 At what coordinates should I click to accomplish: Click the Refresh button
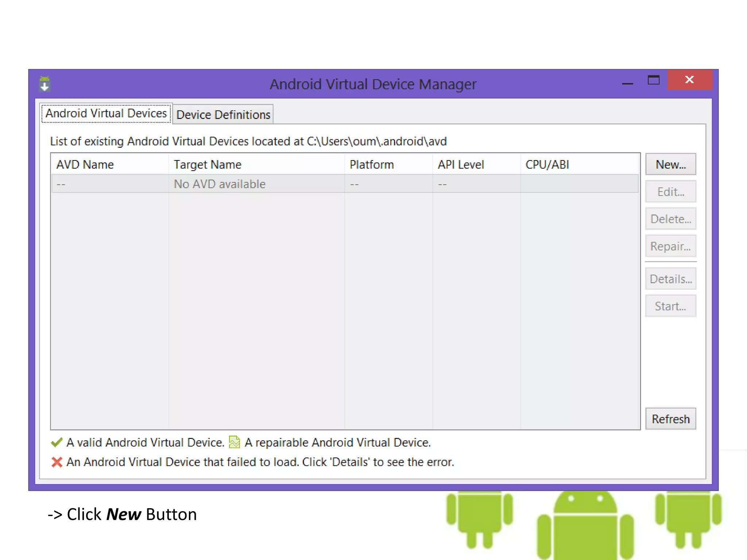coord(670,419)
